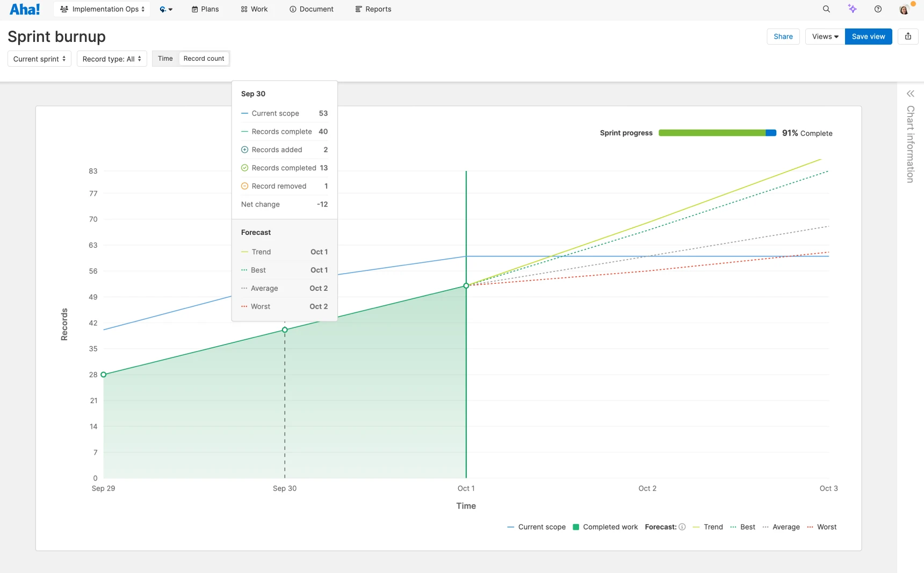Open the Record type filter
This screenshot has height=573, width=924.
click(111, 59)
